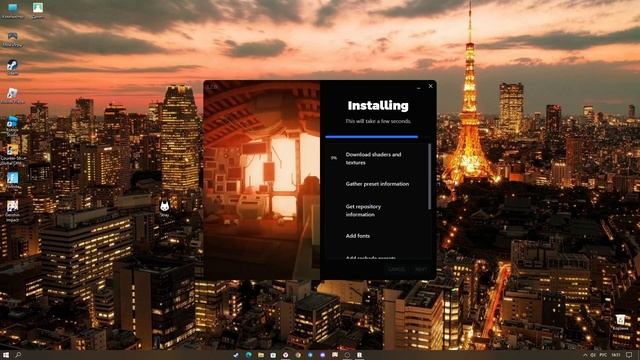
Task: Open Microsoft Store from the taskbar
Action: pos(273,355)
